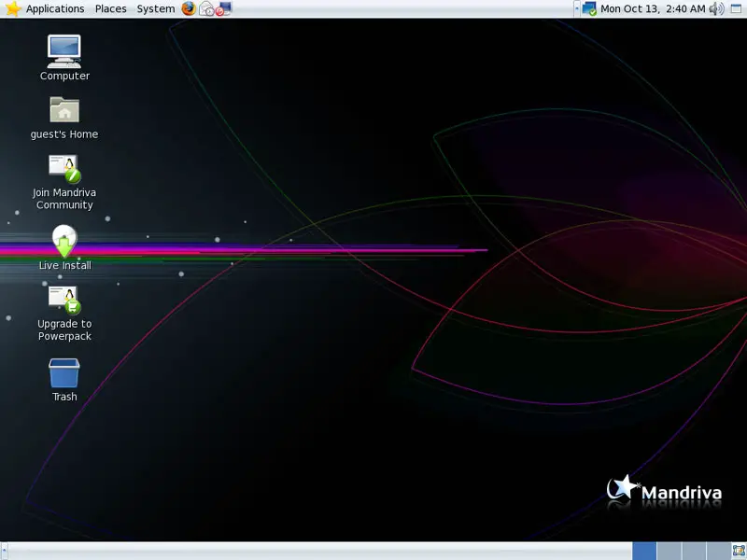Click the volume speaker icon
This screenshot has height=560, width=747.
pos(716,8)
